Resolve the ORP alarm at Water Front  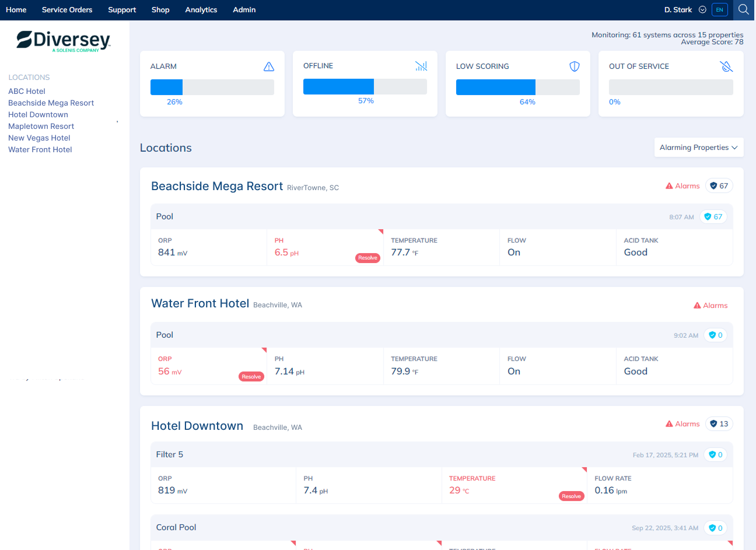click(251, 377)
